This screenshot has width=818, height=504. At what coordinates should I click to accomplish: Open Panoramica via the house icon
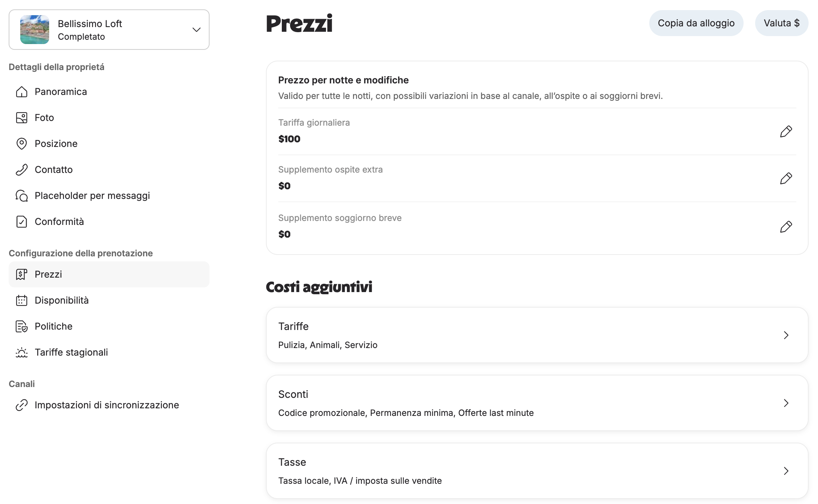pos(22,92)
